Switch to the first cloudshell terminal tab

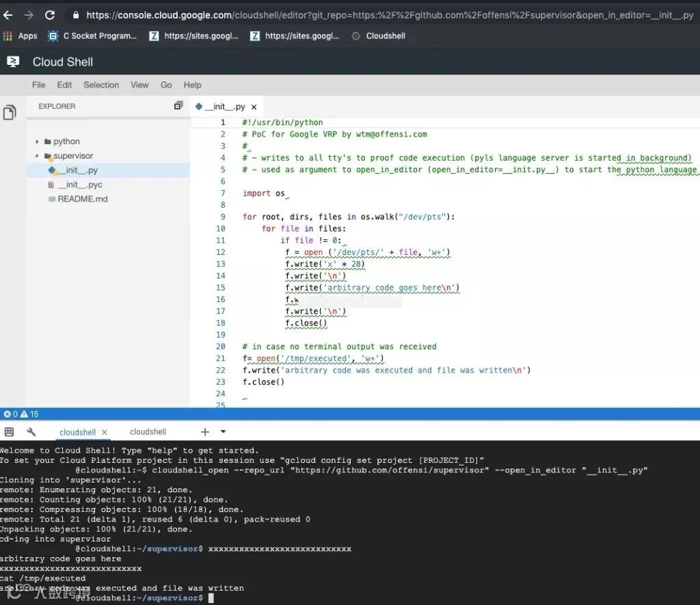pos(78,432)
